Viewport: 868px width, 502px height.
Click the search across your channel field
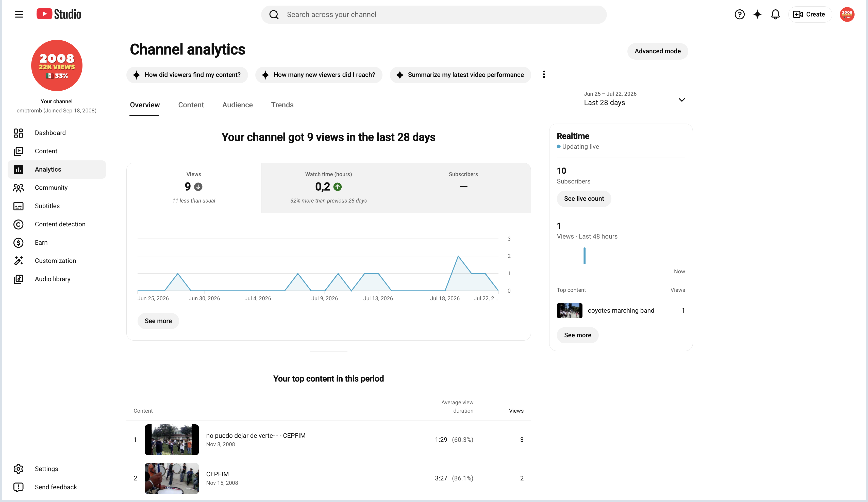pyautogui.click(x=434, y=14)
